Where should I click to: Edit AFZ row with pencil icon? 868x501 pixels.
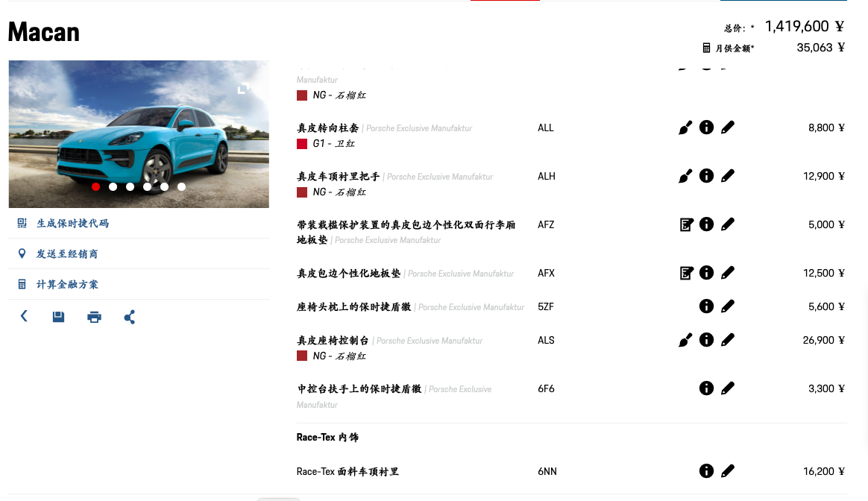coord(728,224)
